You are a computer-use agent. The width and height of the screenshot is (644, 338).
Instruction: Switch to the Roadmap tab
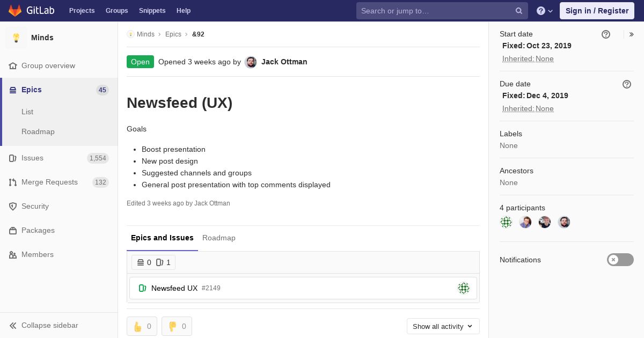(219, 238)
